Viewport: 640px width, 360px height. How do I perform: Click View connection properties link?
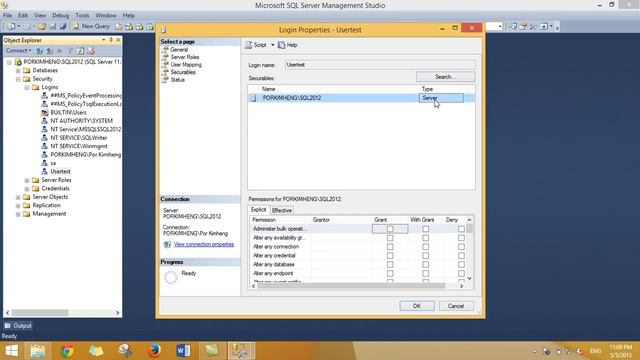(204, 244)
